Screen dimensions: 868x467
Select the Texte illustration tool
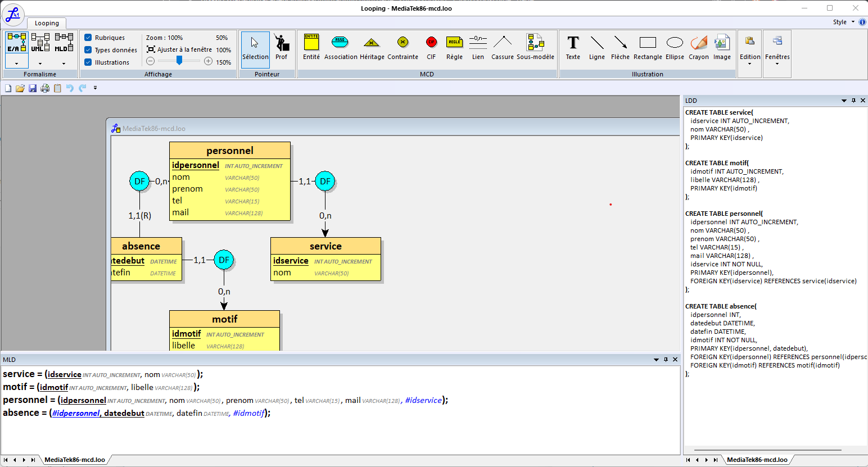(x=573, y=47)
